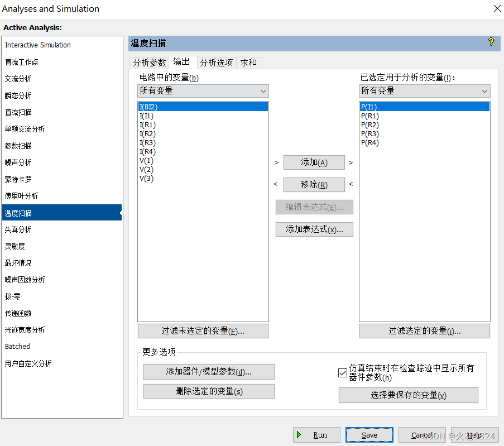Image resolution: width=504 pixels, height=446 pixels.
Task: Switch to the 分析选项 tab
Action: [216, 63]
